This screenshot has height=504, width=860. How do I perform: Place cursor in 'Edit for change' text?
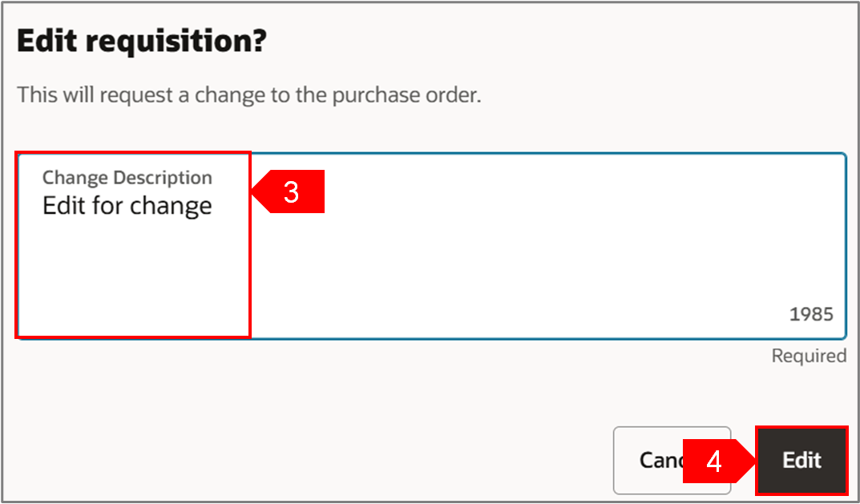(x=127, y=206)
